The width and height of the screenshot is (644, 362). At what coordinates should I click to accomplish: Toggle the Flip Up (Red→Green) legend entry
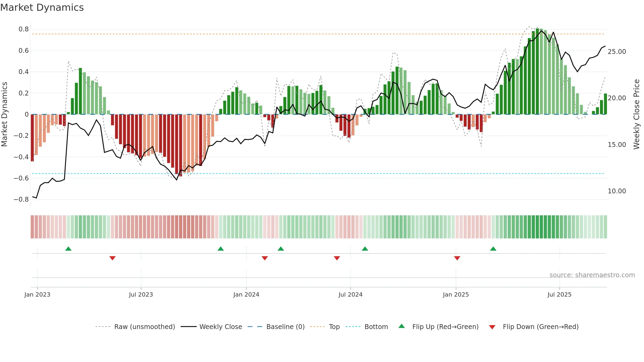click(439, 327)
